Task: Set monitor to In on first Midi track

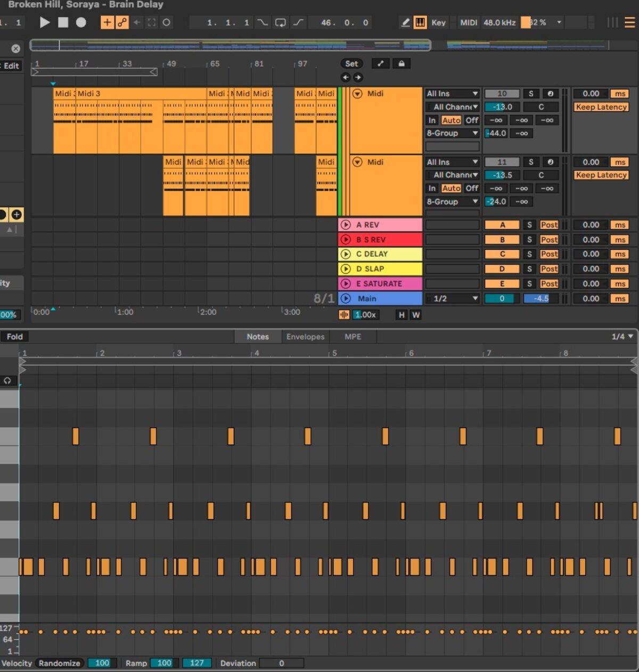Action: [x=432, y=120]
